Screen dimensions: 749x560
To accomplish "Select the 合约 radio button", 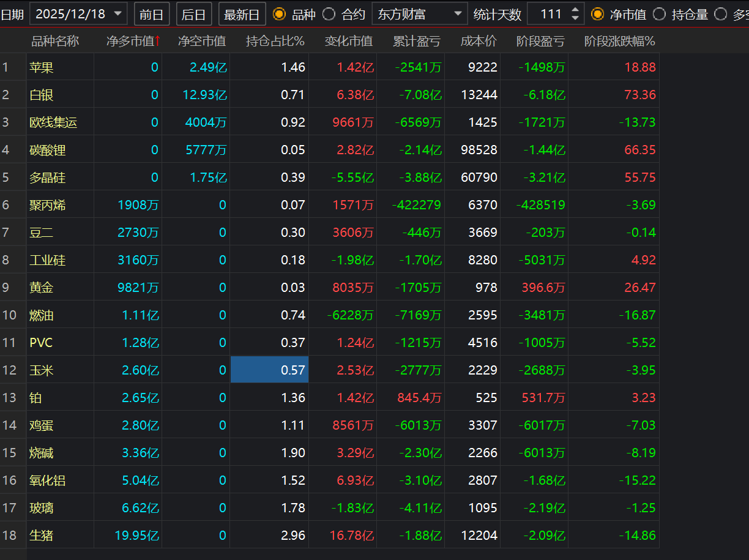I will tap(329, 14).
